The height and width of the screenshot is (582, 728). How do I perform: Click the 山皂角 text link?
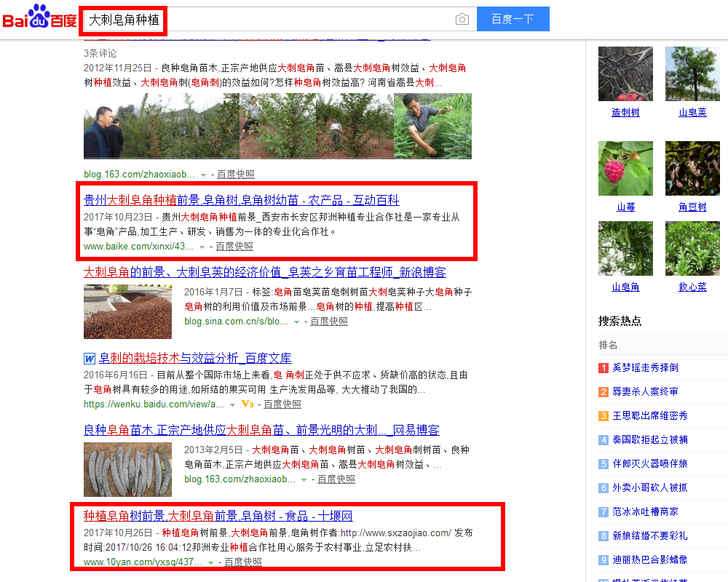pos(625,287)
